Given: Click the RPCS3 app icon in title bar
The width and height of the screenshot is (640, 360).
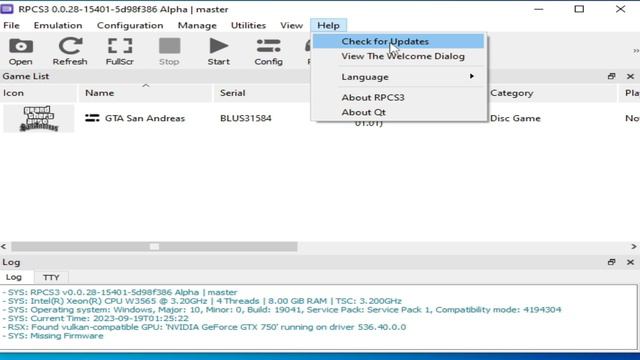Looking at the screenshot, I should pos(7,9).
